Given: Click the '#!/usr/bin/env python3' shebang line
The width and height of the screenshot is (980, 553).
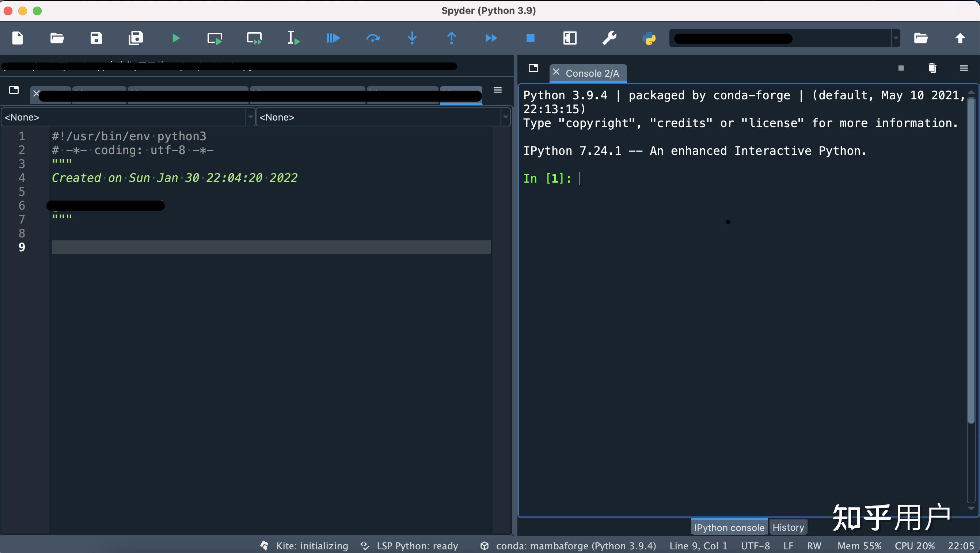Looking at the screenshot, I should pyautogui.click(x=129, y=136).
